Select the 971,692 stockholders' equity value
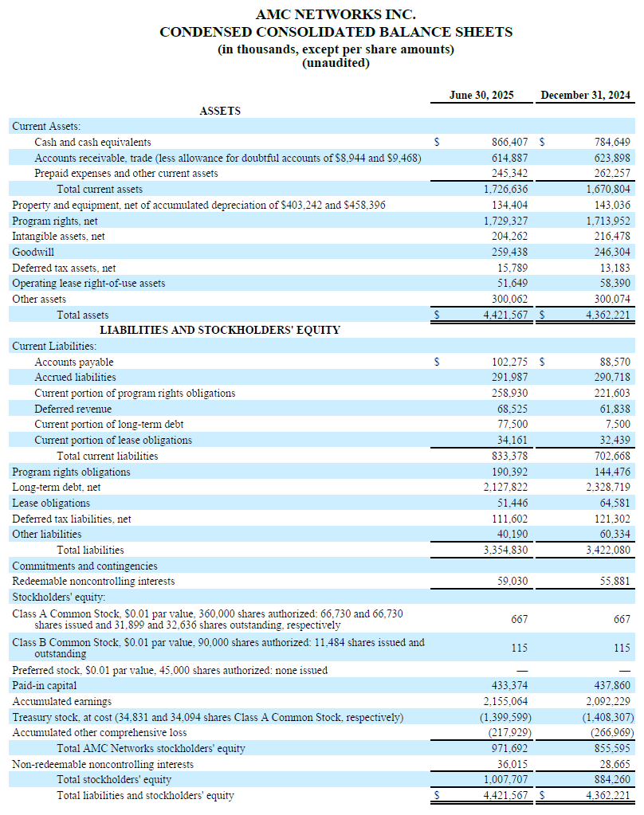Screen dimensions: 644x815 click(x=510, y=748)
